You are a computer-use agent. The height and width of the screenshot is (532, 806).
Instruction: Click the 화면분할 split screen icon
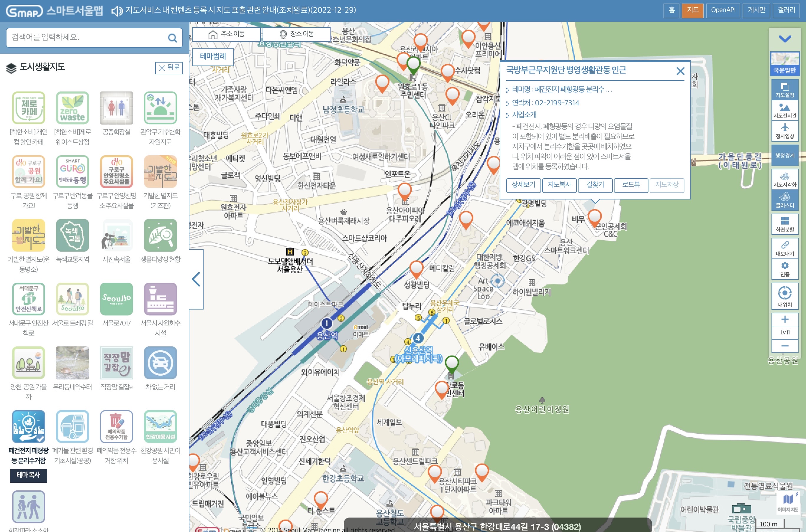785,224
